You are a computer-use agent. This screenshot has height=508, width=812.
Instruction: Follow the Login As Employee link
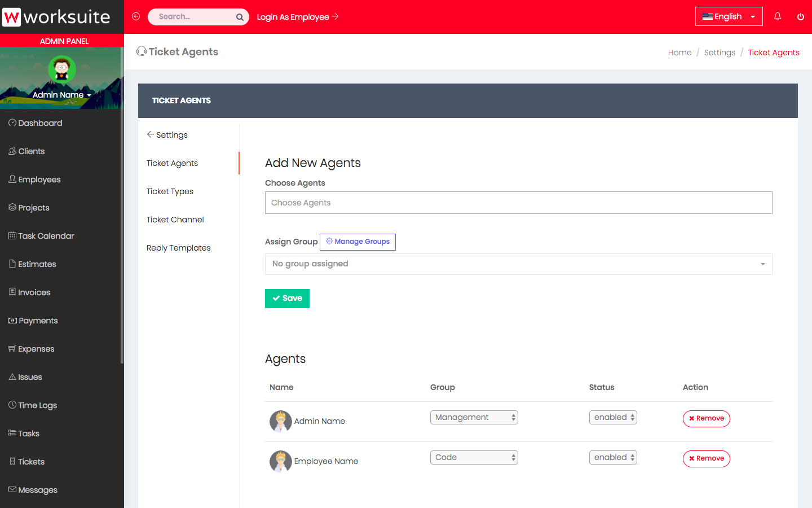pos(297,17)
